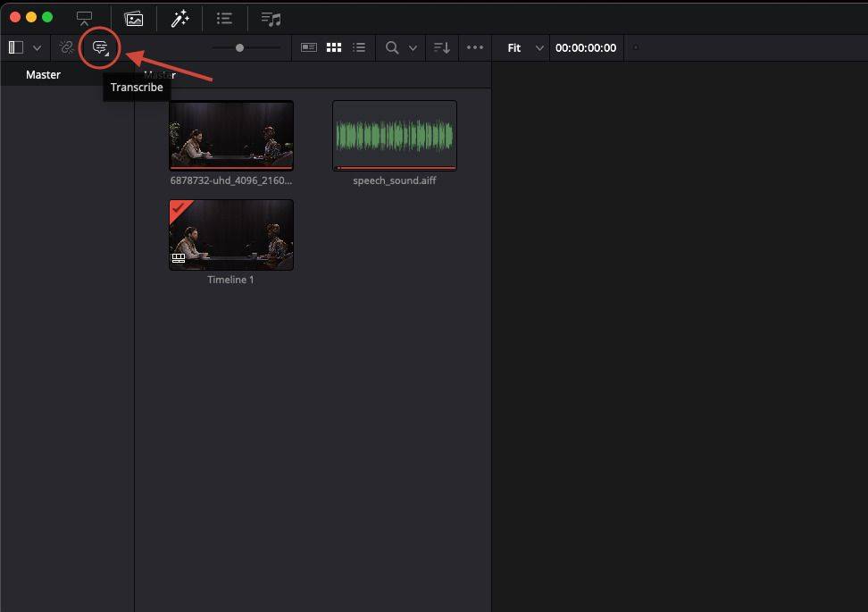The height and width of the screenshot is (612, 868).
Task: Click the sort order icon
Action: pyautogui.click(x=441, y=47)
